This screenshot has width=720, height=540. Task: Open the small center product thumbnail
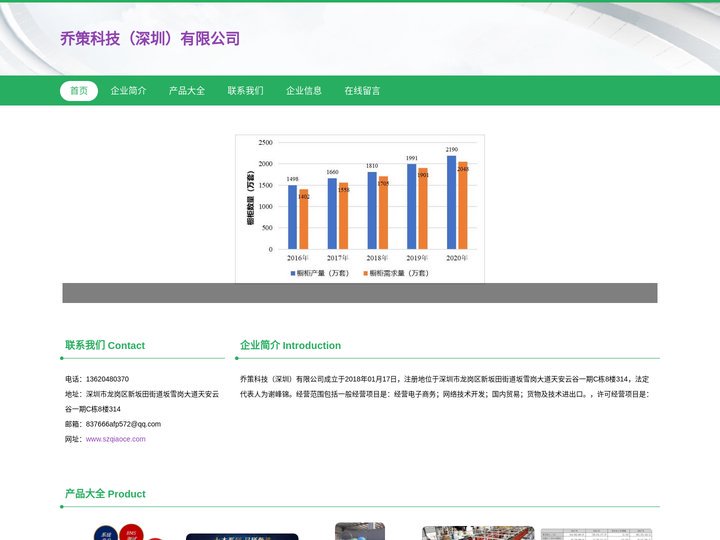pos(360,531)
